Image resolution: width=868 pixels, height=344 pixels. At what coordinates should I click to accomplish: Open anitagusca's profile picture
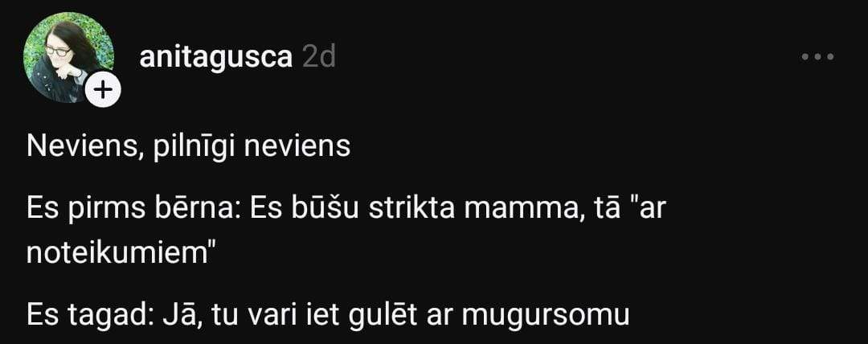68,57
